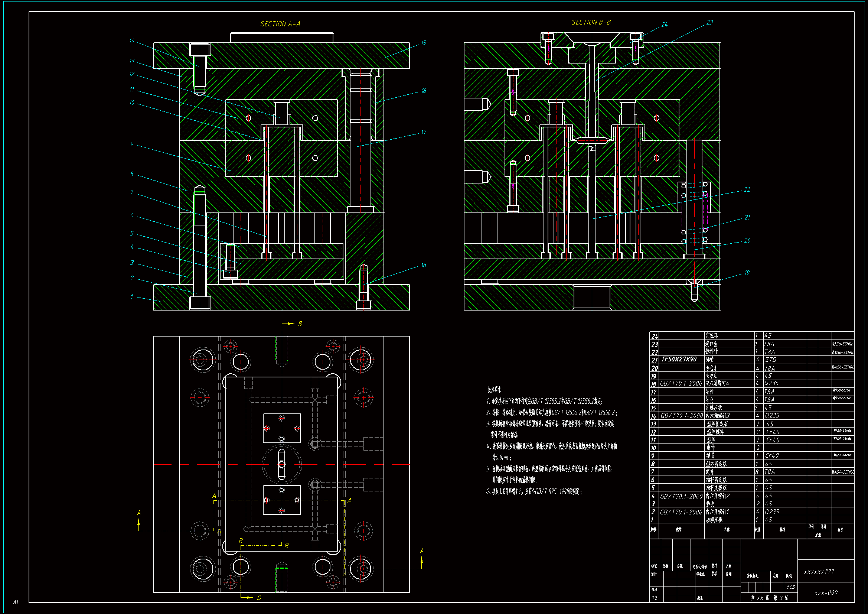Click the A1 paper size label

pos(16,601)
